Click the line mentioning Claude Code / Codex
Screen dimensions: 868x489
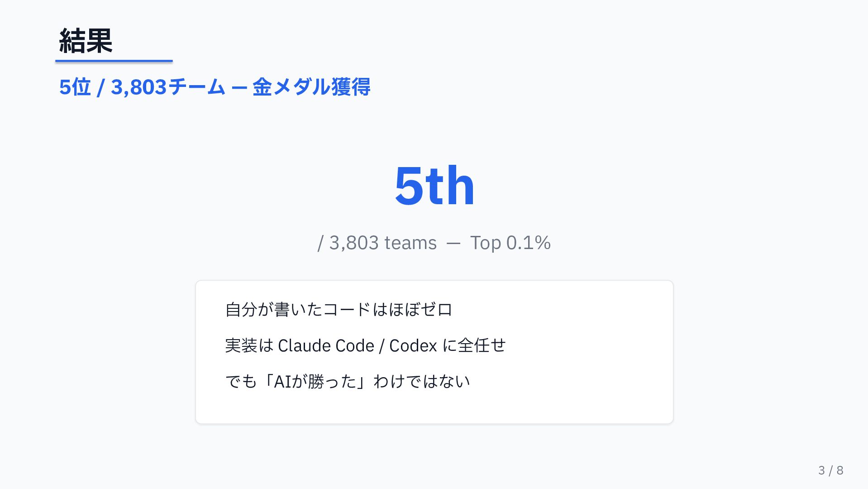click(x=365, y=345)
